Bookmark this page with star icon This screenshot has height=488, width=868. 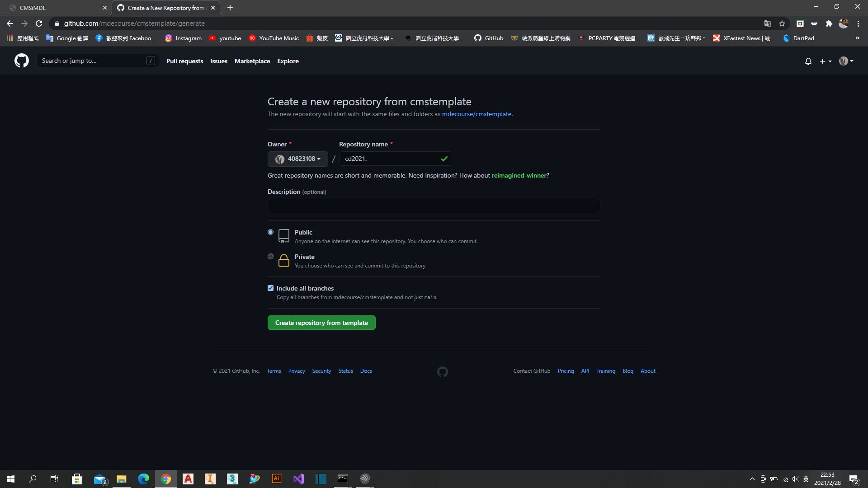click(782, 23)
